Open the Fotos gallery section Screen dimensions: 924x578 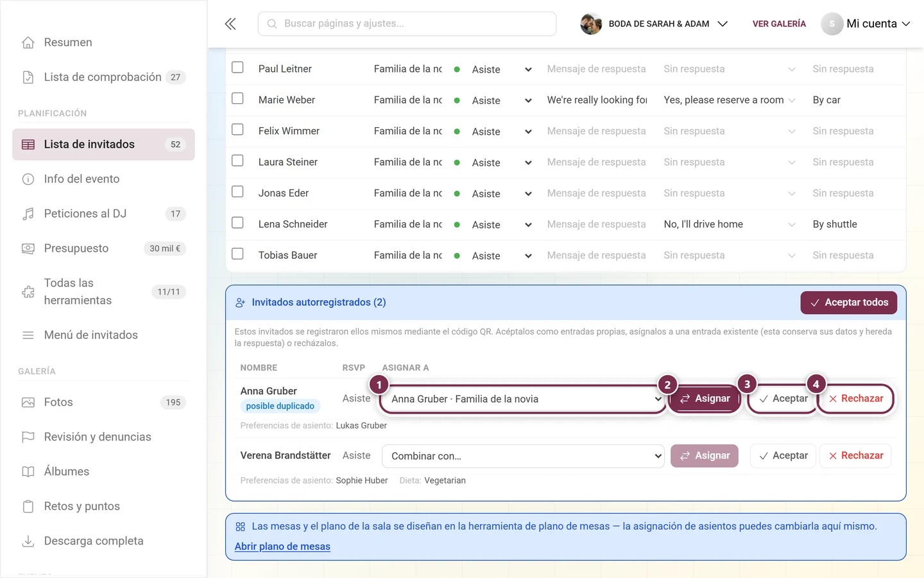[103, 403]
